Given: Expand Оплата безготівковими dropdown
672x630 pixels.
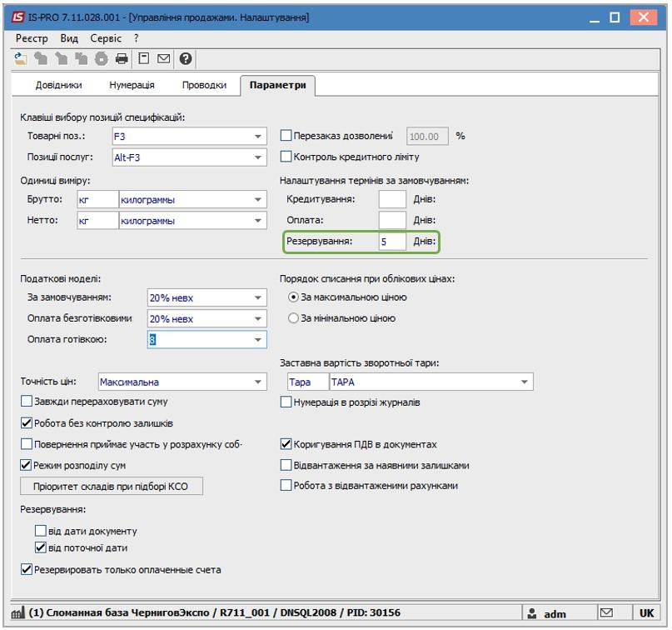Looking at the screenshot, I should pyautogui.click(x=258, y=318).
